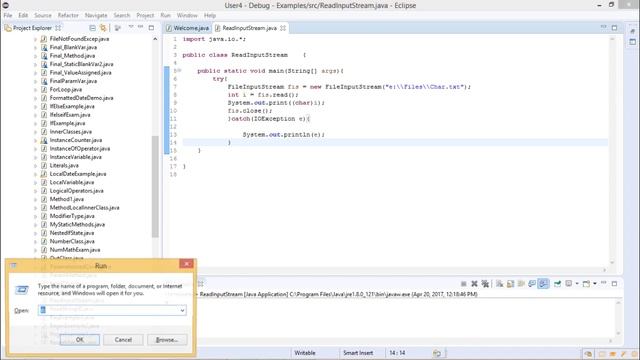Open the Navigate menu
640x360 pixels.
coord(96,15)
